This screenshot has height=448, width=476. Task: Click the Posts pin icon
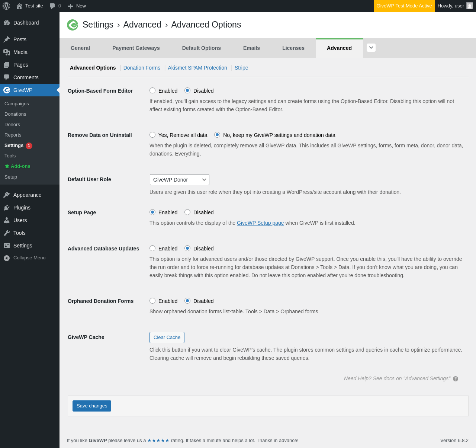tap(7, 39)
